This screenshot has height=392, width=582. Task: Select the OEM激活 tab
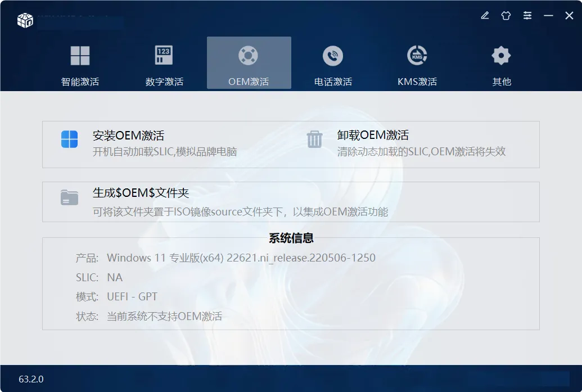[249, 63]
